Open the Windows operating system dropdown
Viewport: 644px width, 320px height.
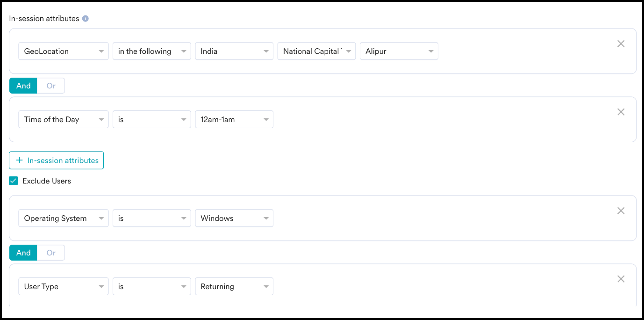pyautogui.click(x=234, y=218)
